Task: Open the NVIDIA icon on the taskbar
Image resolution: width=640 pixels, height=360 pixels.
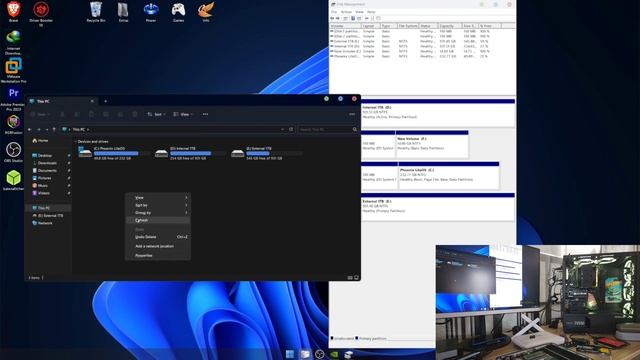Action: 334,354
